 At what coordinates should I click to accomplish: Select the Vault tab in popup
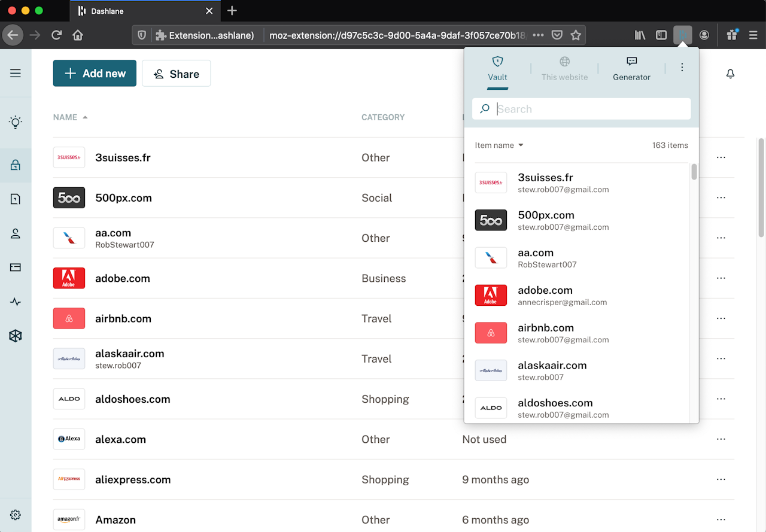point(497,69)
